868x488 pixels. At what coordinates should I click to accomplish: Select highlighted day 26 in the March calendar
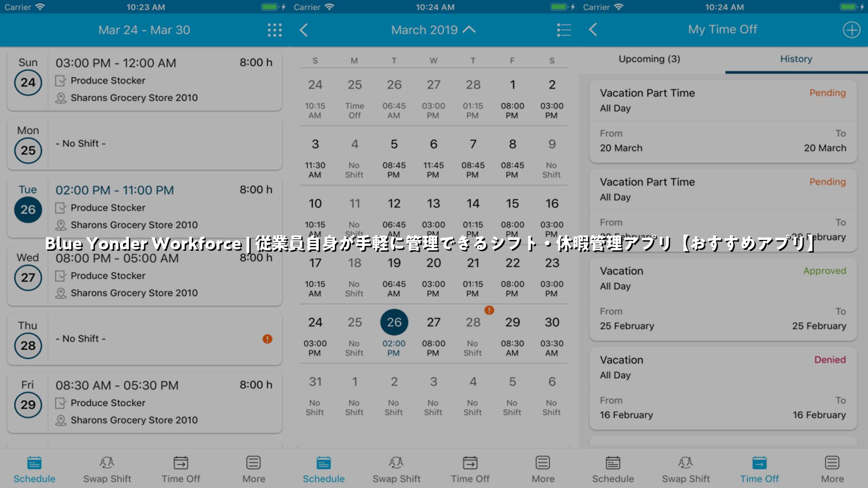(x=394, y=322)
